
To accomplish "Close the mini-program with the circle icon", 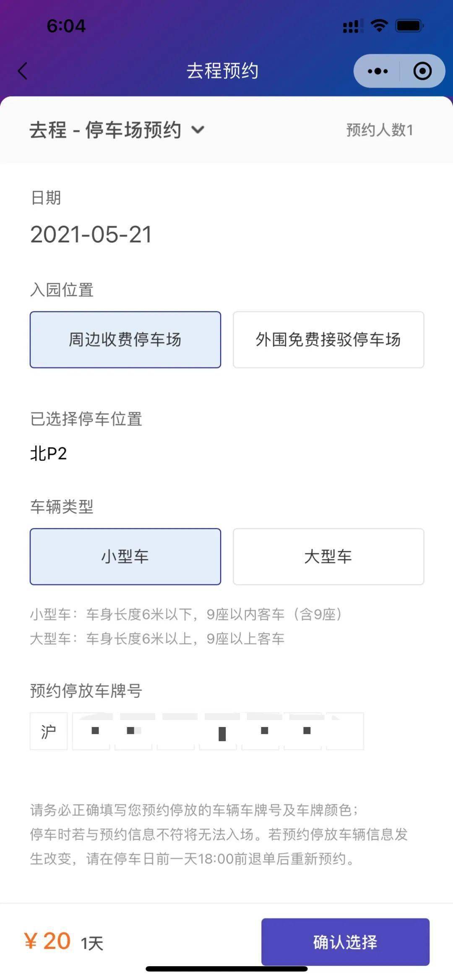I will (422, 71).
